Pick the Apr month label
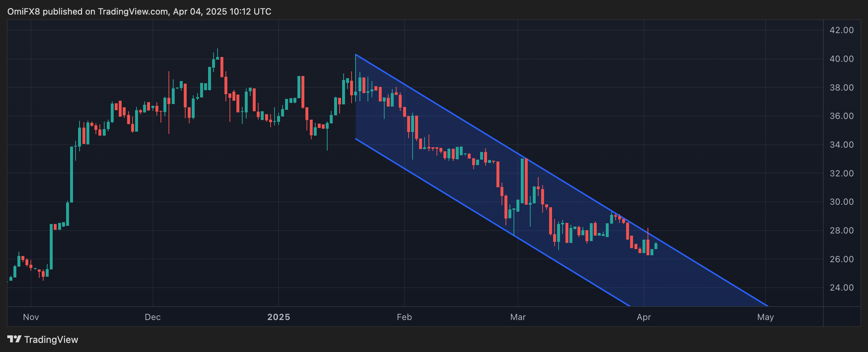Image resolution: width=868 pixels, height=352 pixels. pos(644,317)
